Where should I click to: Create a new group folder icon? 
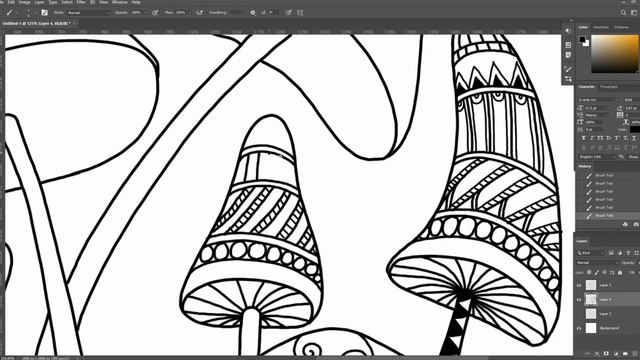pos(625,353)
